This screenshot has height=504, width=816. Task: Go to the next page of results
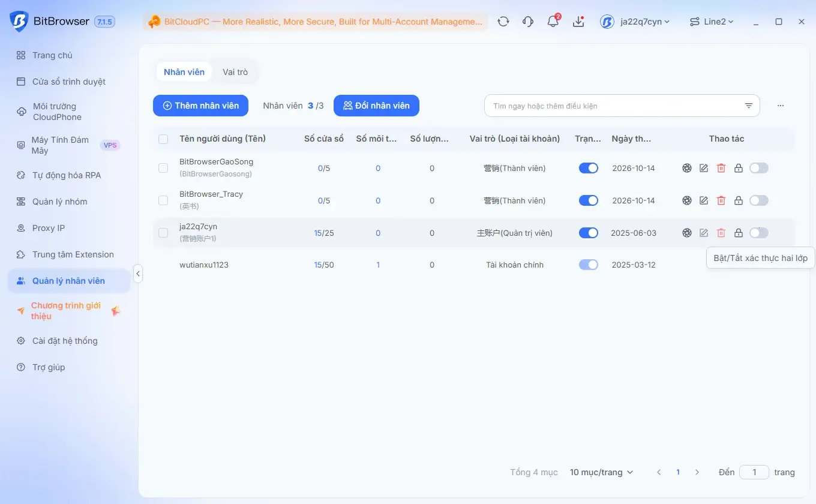tap(697, 472)
